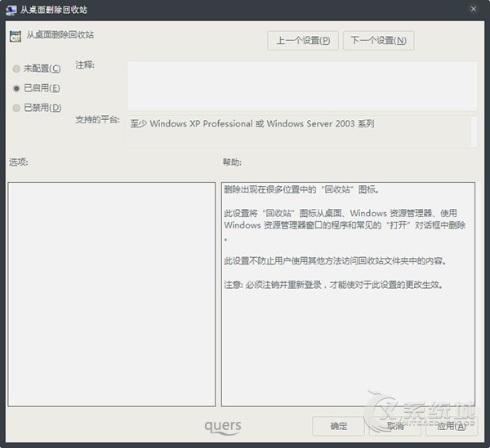This screenshot has height=448, width=490.
Task: Click the 支持的平台: label
Action: pyautogui.click(x=97, y=120)
